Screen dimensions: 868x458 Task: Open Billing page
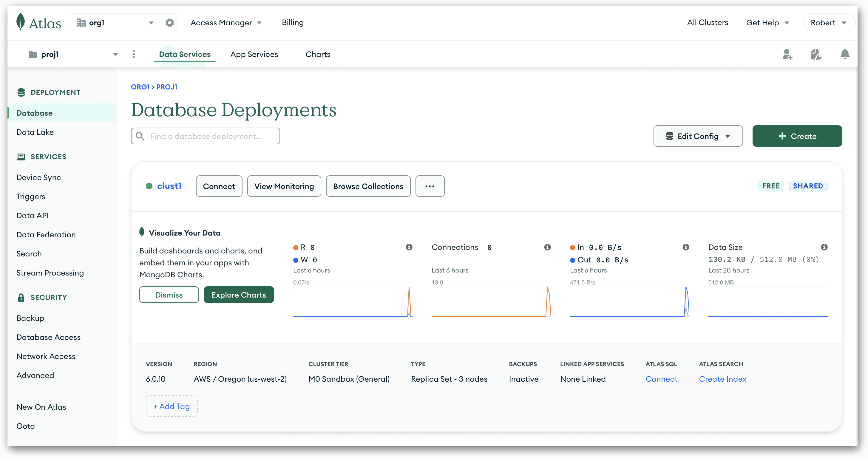293,23
